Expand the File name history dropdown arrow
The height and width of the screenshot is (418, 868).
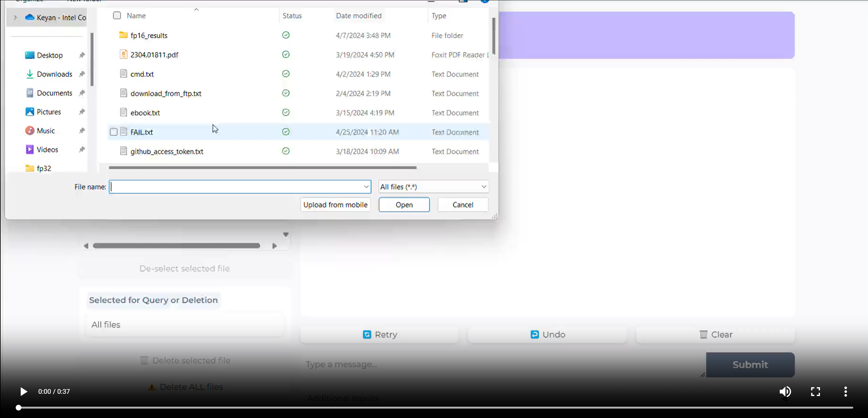coord(366,187)
